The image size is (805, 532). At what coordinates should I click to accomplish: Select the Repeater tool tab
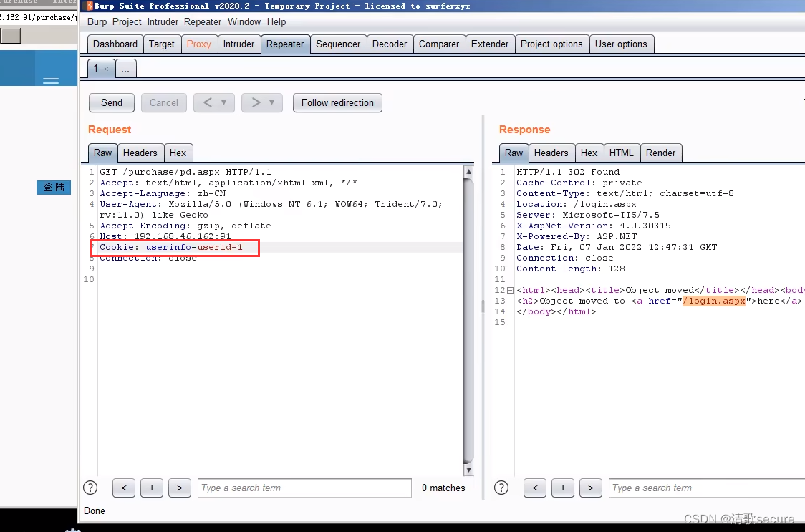pyautogui.click(x=285, y=44)
